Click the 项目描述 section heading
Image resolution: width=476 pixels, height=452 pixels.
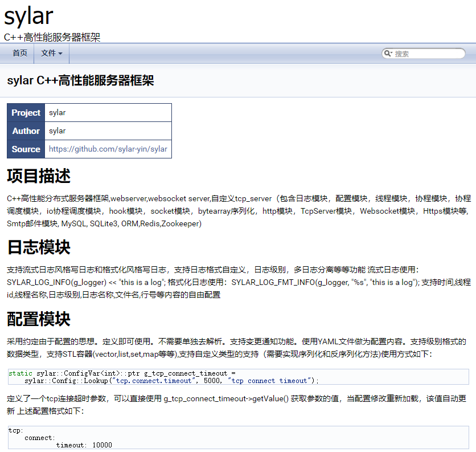coord(39,176)
